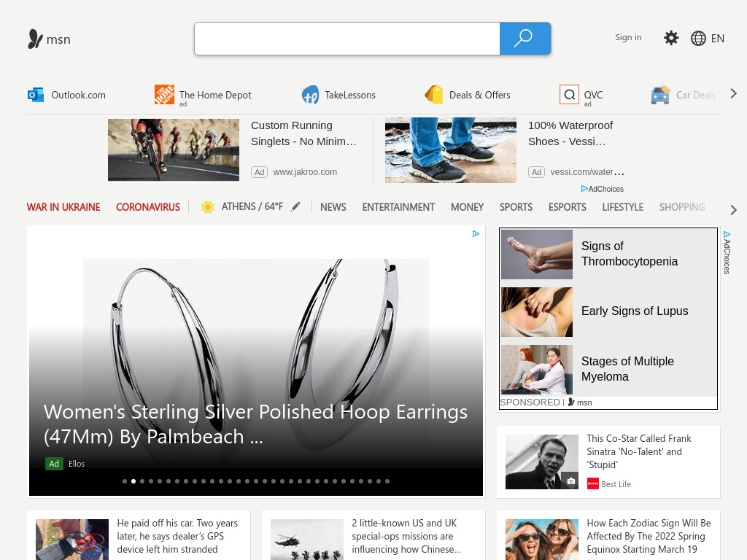This screenshot has width=747, height=560.
Task: Click the SPONSORED label
Action: click(530, 402)
